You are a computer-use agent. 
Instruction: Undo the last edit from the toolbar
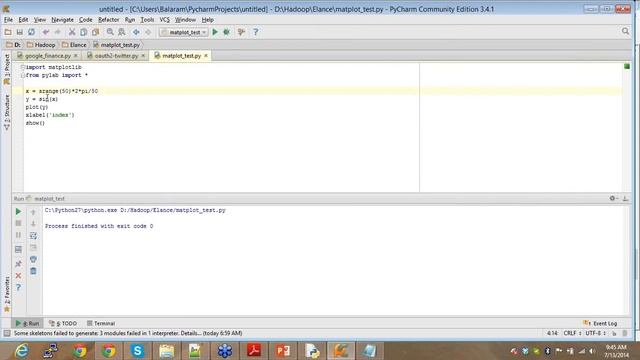click(x=46, y=32)
